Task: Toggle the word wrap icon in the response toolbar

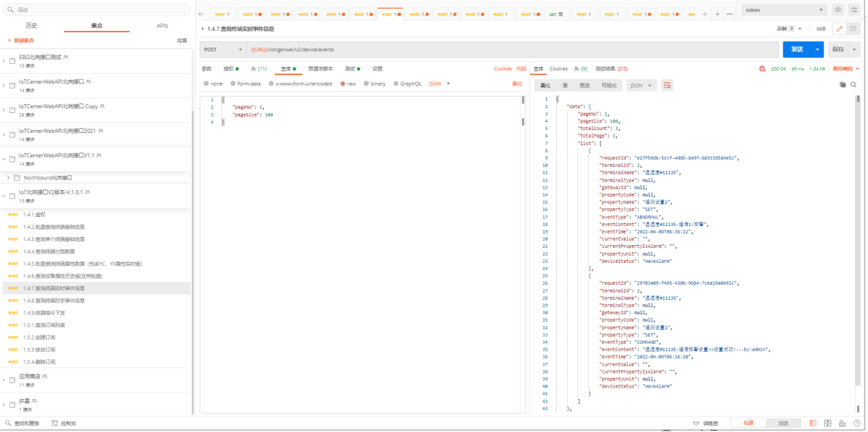Action: [667, 85]
